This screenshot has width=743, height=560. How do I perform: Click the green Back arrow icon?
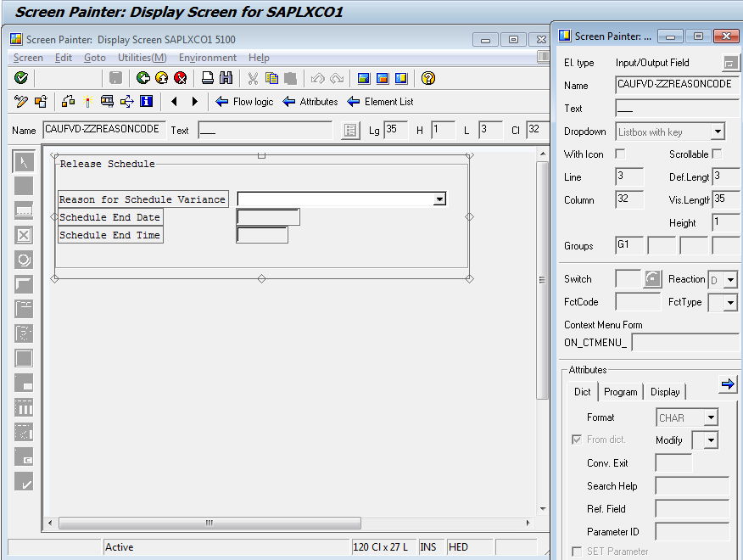pos(142,78)
